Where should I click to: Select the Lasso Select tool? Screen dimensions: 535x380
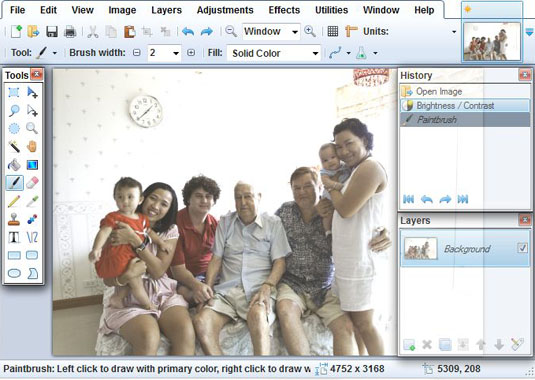point(14,111)
